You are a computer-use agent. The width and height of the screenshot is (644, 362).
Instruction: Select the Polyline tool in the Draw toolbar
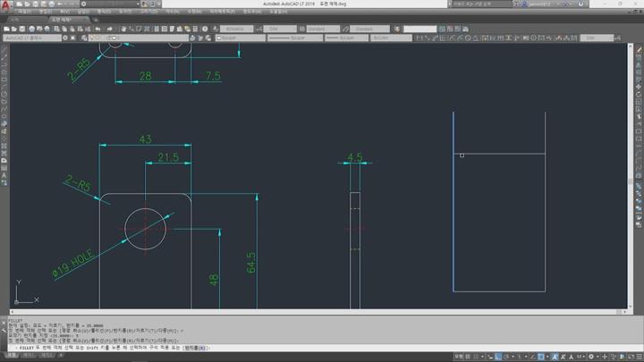[x=4, y=65]
